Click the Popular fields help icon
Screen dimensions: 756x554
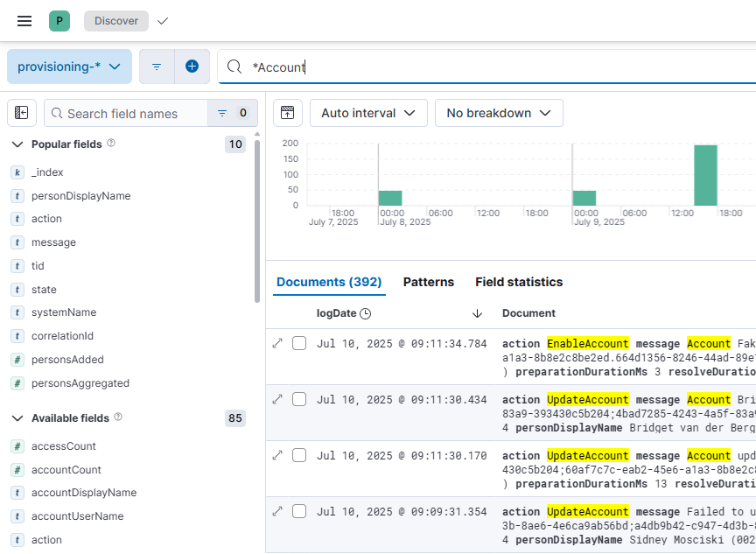(111, 144)
